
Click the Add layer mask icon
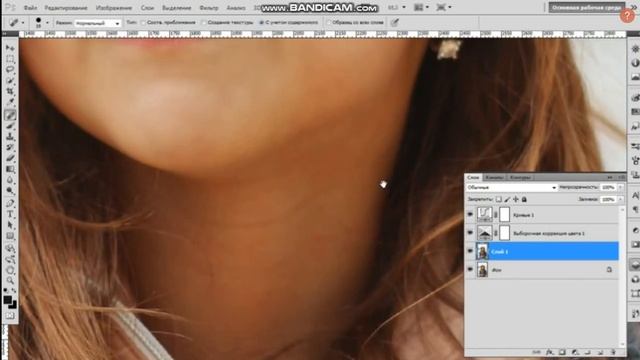(562, 352)
